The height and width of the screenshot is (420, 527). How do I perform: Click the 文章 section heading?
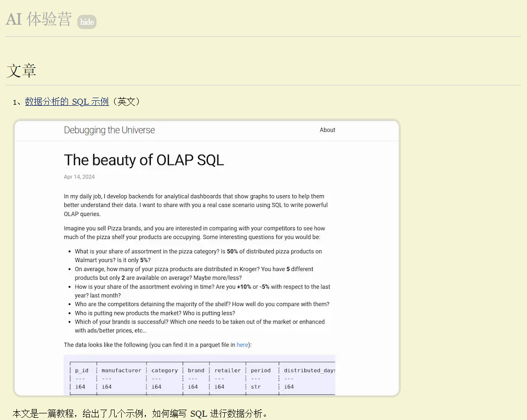tap(21, 71)
